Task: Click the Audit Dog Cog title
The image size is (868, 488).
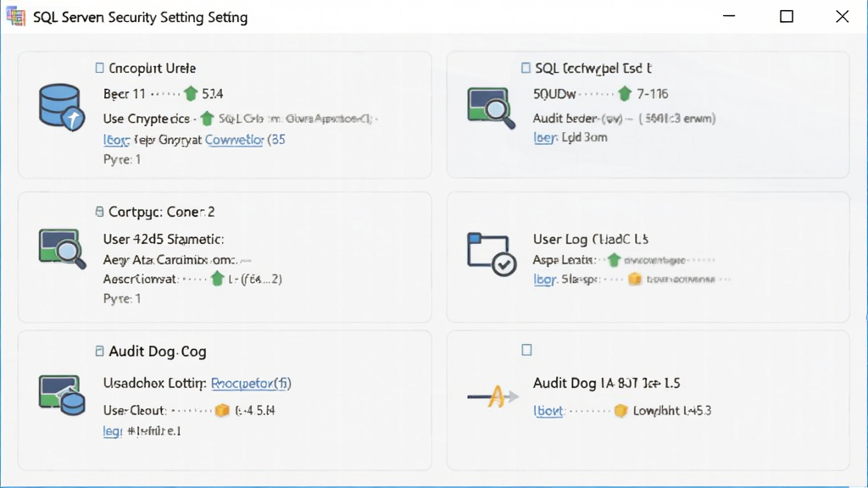Action: pos(157,352)
